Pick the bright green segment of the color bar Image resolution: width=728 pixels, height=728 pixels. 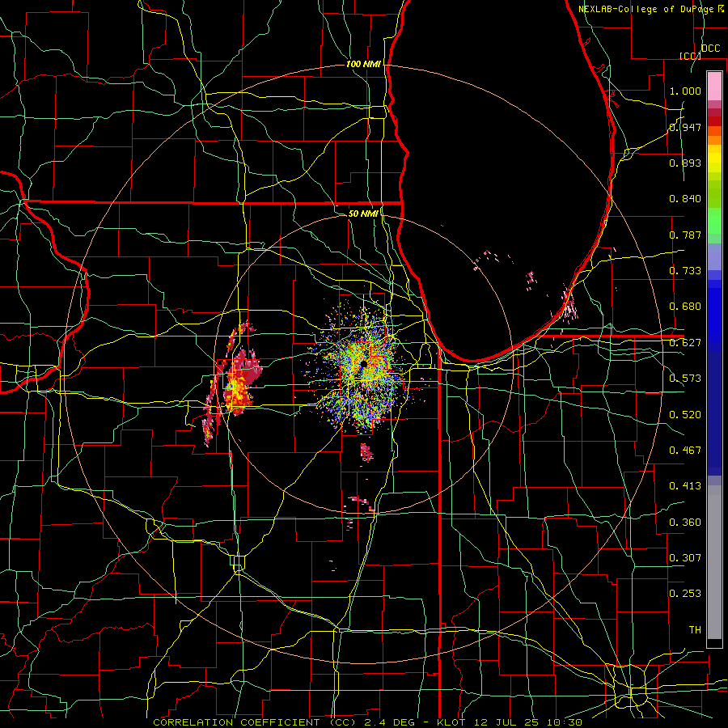pyautogui.click(x=714, y=221)
